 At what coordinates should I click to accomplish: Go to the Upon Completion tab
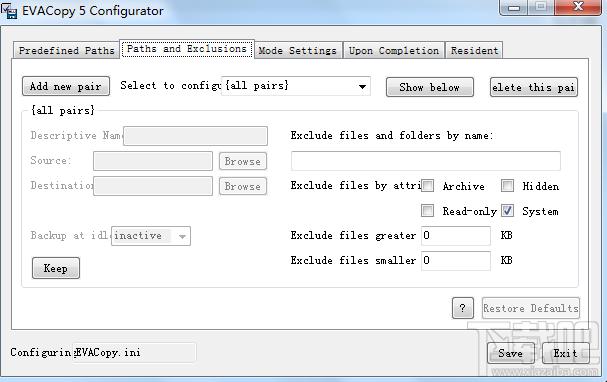(x=394, y=50)
